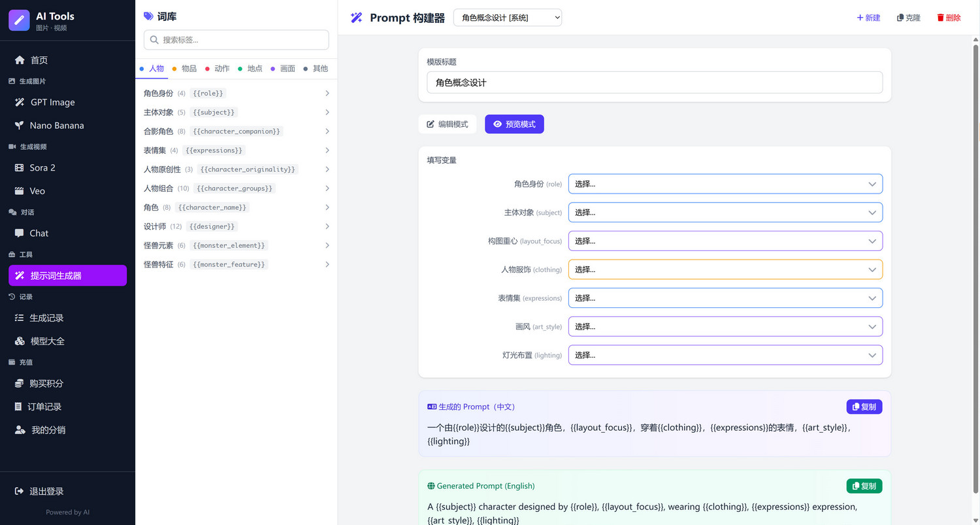The height and width of the screenshot is (525, 980).
Task: Open template selector 角色概念设计 [系统]
Action: click(x=507, y=18)
